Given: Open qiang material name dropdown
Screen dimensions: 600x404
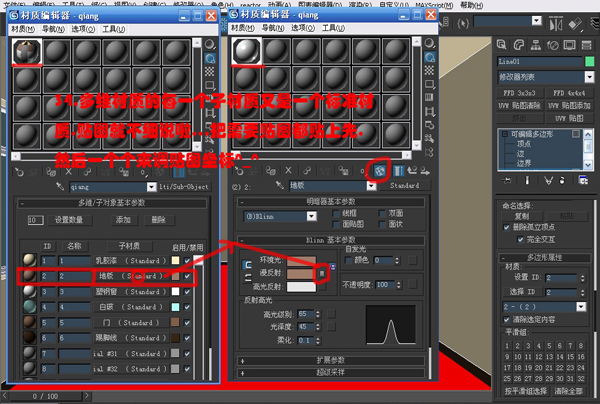Looking at the screenshot, I should pyautogui.click(x=152, y=187).
